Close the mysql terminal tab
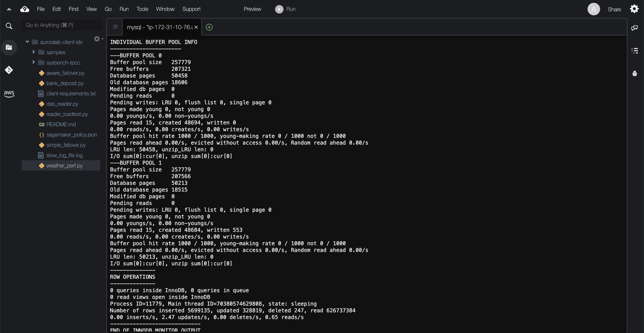The height and width of the screenshot is (333, 644). coord(196,27)
